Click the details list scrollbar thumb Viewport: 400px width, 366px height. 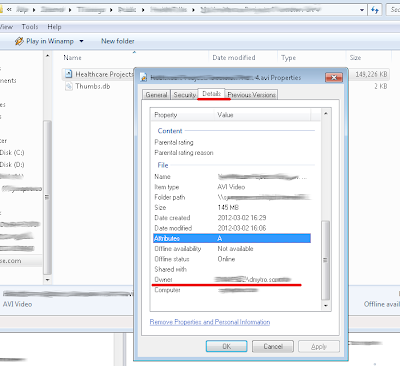[325, 260]
